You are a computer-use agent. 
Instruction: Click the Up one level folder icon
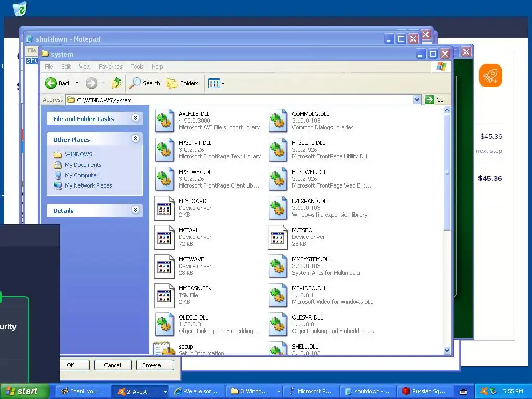coord(116,83)
